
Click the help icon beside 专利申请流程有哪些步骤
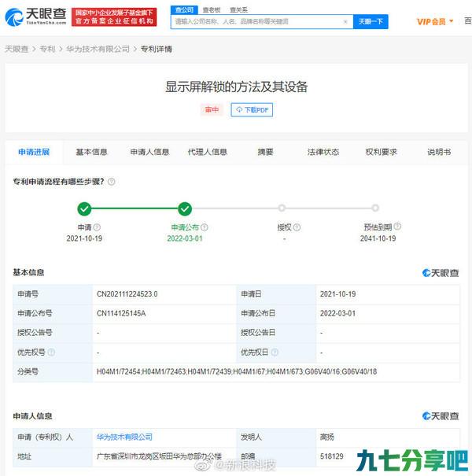click(x=112, y=182)
